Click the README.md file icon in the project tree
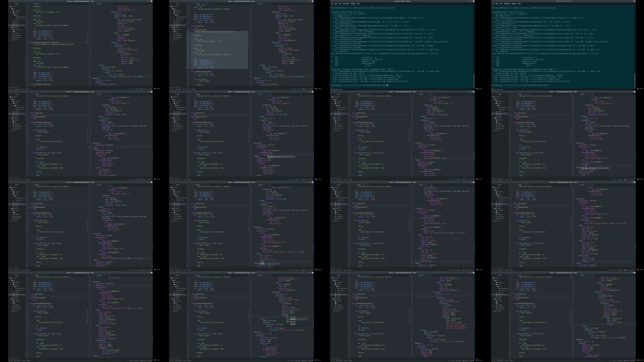The width and height of the screenshot is (644, 362). 14,38
